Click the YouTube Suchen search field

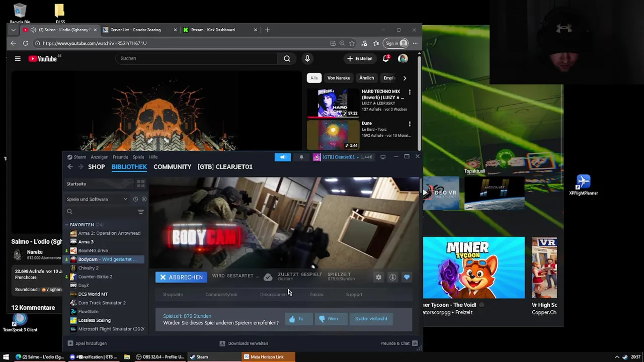pos(196,58)
